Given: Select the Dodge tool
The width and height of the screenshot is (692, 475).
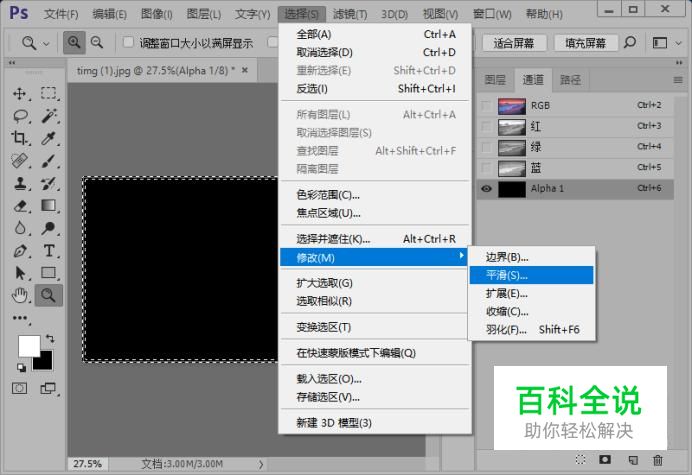Looking at the screenshot, I should point(49,228).
